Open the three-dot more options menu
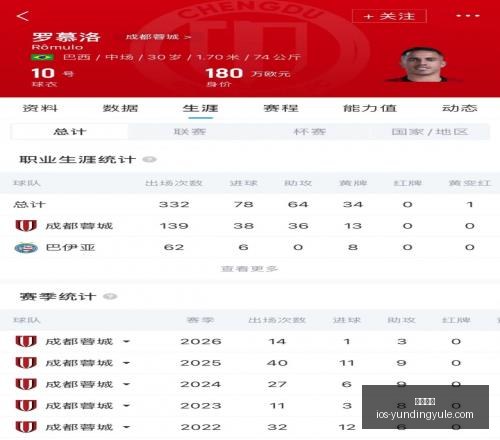Image resolution: width=500 pixels, height=440 pixels. 468,16
